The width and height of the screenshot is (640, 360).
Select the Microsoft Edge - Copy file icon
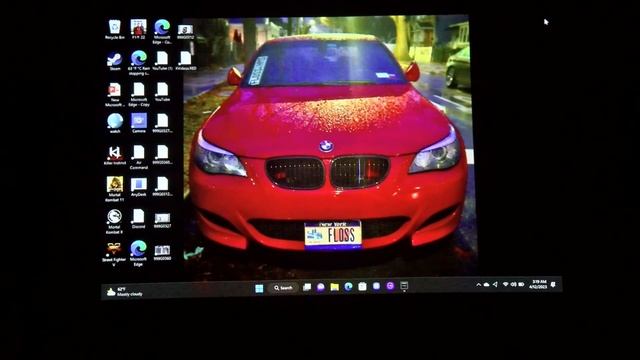[x=138, y=94]
